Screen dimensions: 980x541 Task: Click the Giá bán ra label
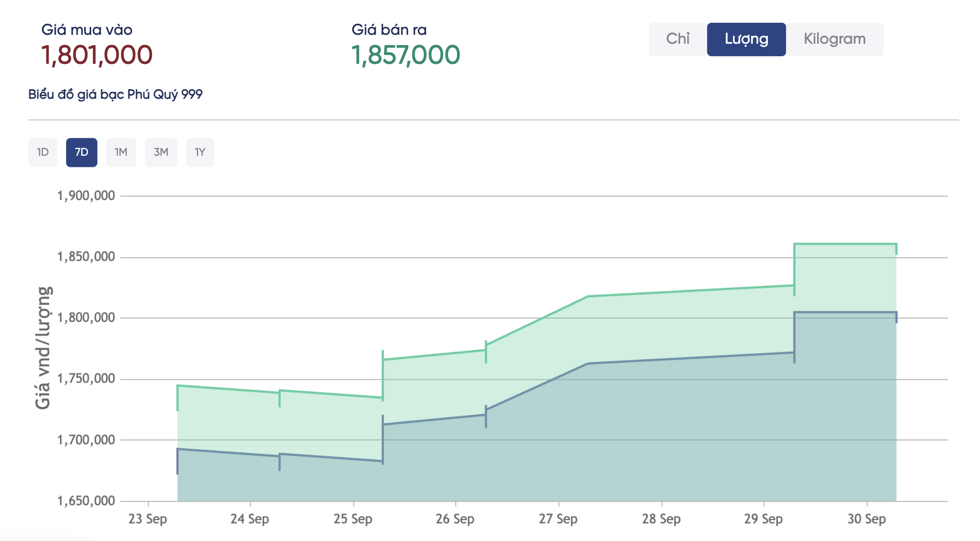click(x=389, y=30)
